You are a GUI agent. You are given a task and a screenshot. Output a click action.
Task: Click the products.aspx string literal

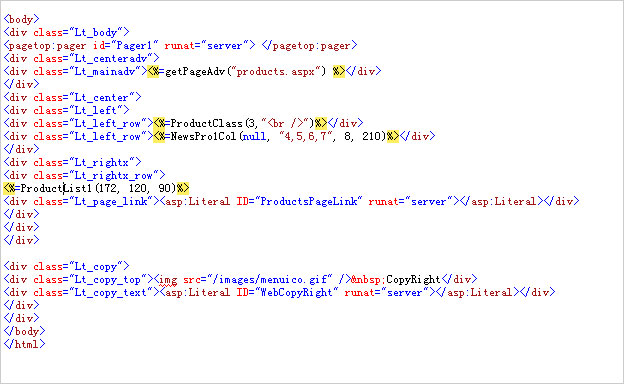click(276, 71)
